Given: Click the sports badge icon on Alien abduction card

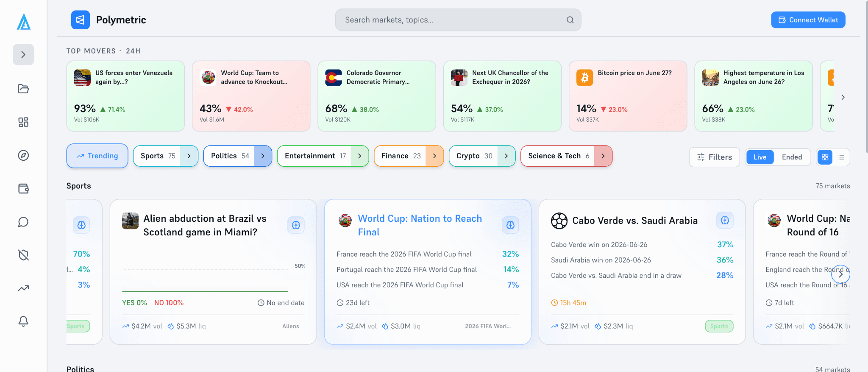Looking at the screenshot, I should 296,225.
